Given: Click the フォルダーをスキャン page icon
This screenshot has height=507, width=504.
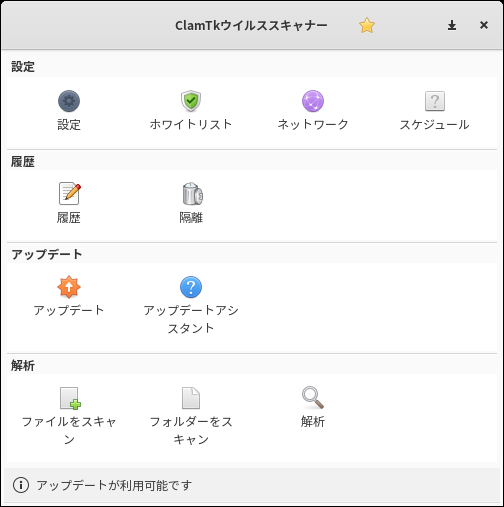Looking at the screenshot, I should click(x=191, y=398).
